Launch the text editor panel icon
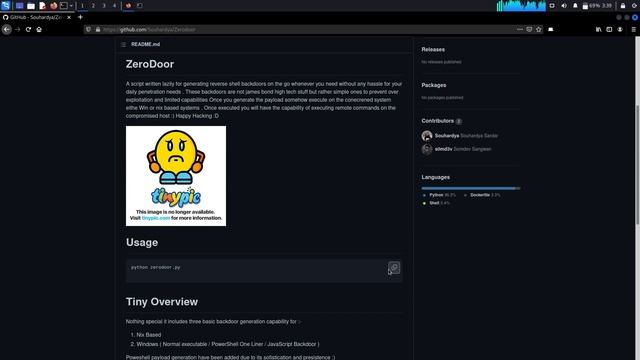The image size is (640, 360). (42, 6)
